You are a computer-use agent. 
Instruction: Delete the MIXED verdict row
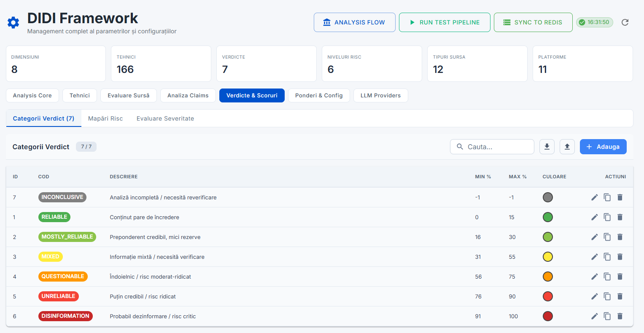coord(620,257)
